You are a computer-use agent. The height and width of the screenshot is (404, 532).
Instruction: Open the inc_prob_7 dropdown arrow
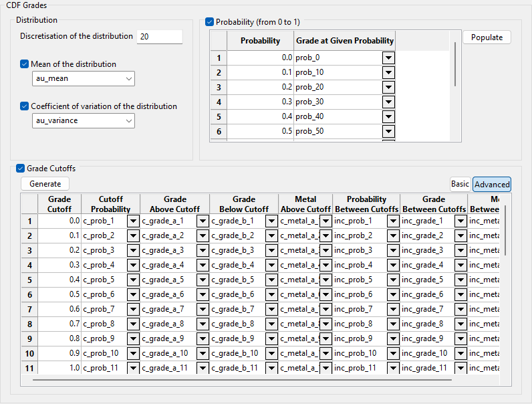coord(392,309)
